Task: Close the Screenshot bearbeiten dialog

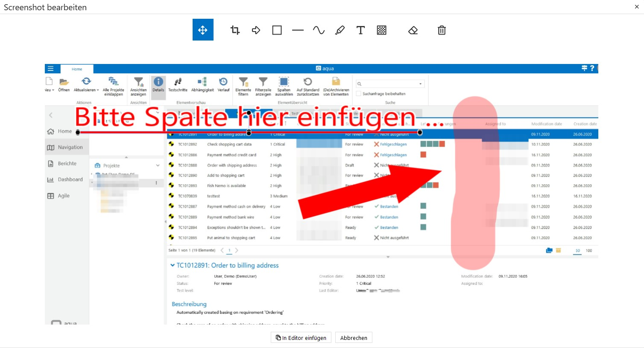Action: click(x=636, y=7)
